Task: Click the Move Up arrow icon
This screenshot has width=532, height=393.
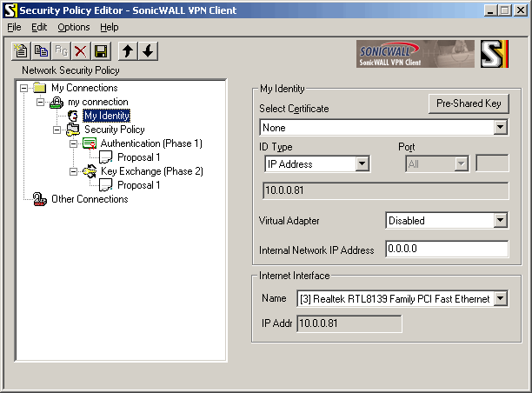Action: click(x=128, y=51)
